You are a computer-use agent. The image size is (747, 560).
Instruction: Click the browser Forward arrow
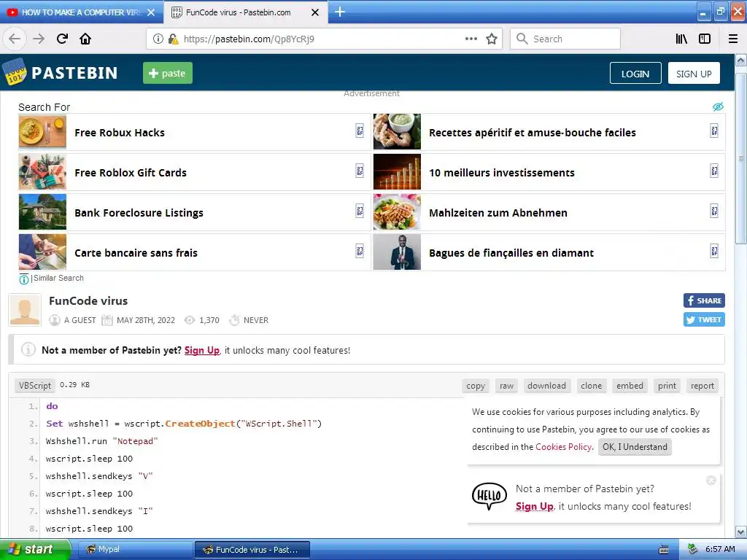tap(39, 39)
